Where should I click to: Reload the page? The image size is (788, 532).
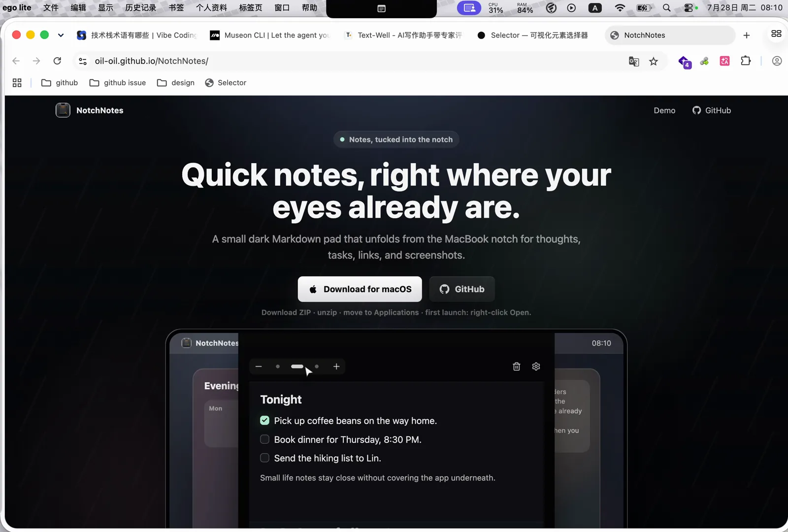click(57, 61)
